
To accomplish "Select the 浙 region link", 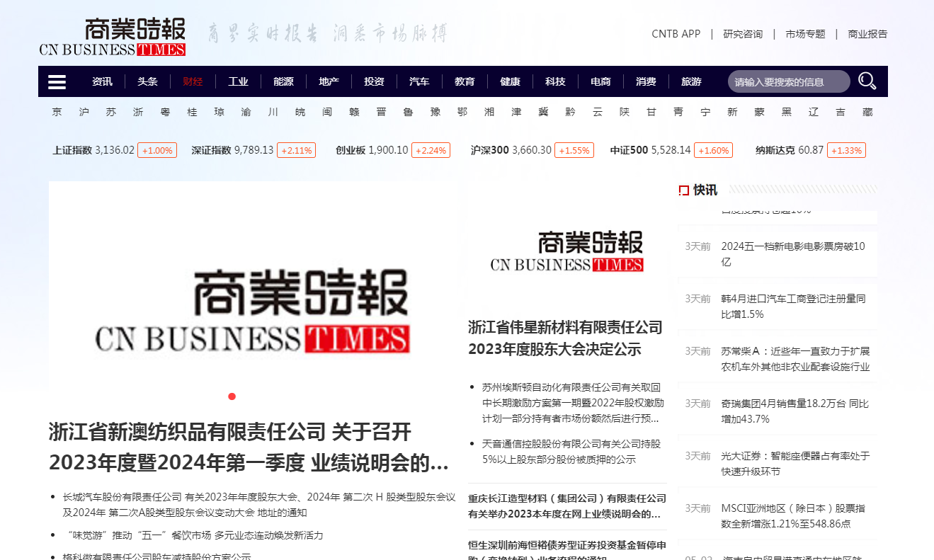I will pos(138,112).
